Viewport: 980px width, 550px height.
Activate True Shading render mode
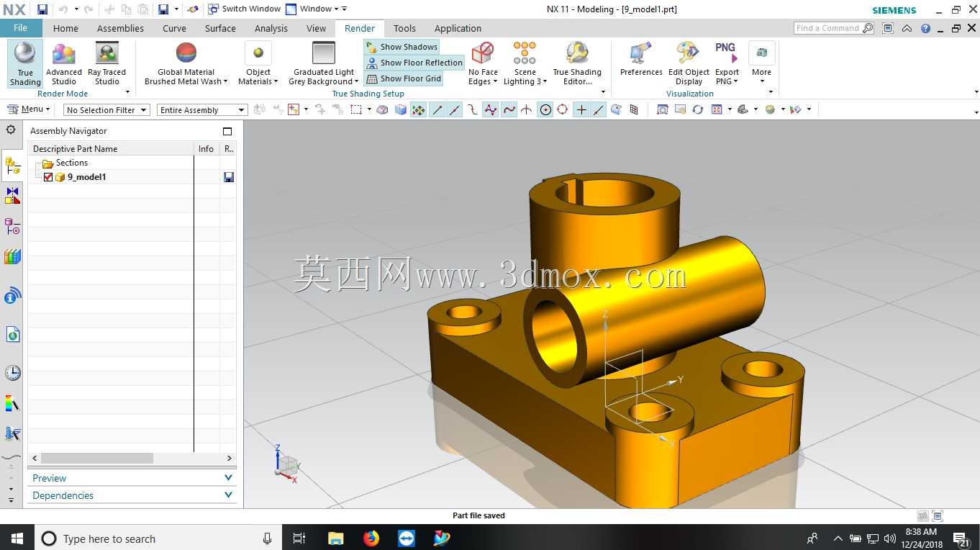tap(25, 63)
